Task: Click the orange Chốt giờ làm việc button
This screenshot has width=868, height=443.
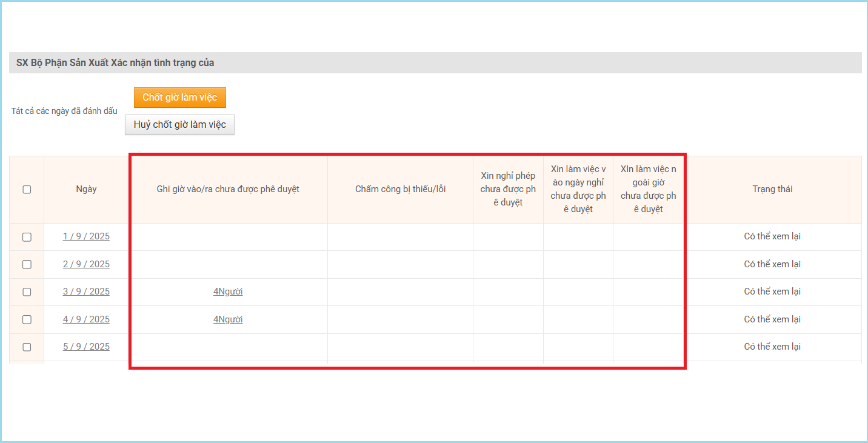Action: 179,98
